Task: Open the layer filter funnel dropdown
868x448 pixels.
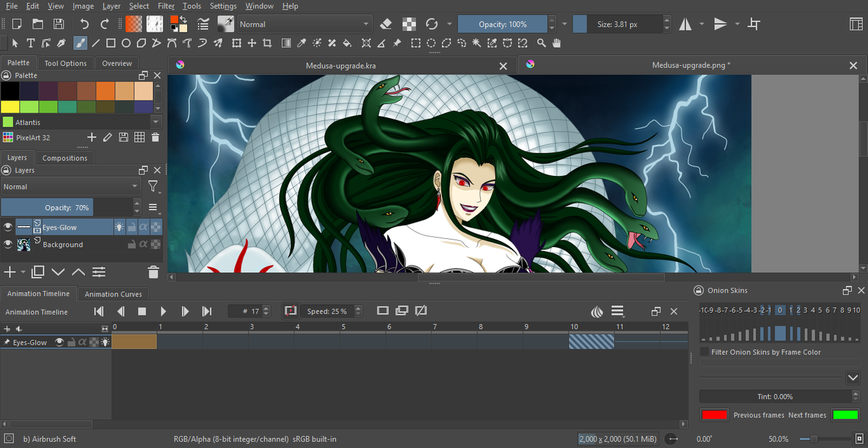Action: (154, 187)
